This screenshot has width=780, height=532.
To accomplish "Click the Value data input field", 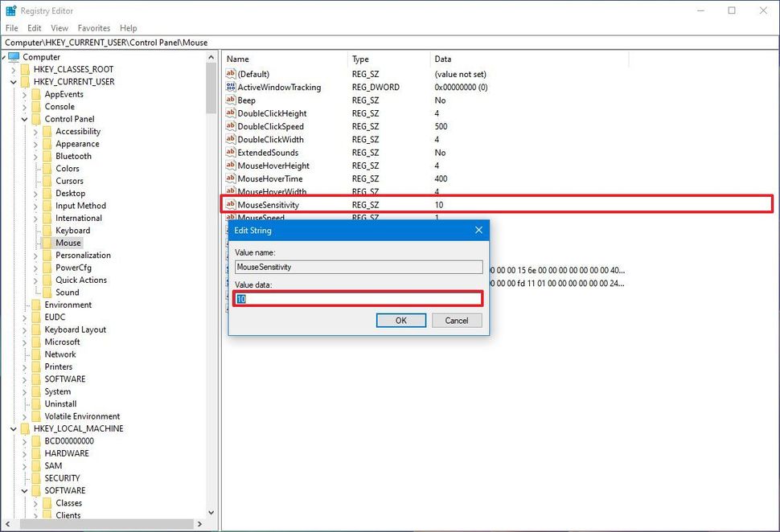I will pos(357,298).
